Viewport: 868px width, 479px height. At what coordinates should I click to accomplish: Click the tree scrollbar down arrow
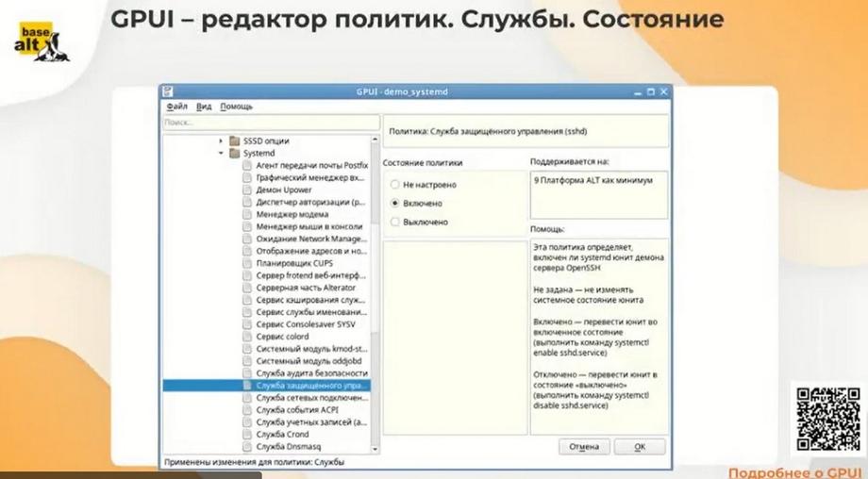coord(375,449)
